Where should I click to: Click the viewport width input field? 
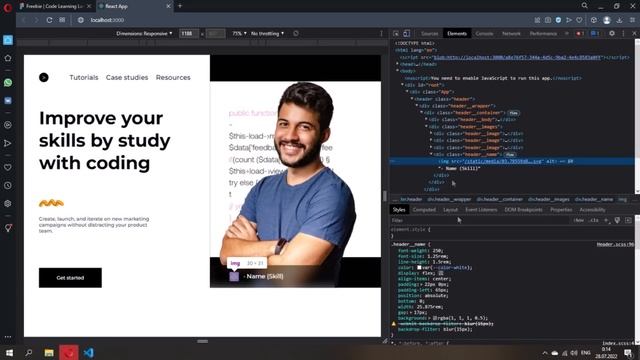click(189, 33)
